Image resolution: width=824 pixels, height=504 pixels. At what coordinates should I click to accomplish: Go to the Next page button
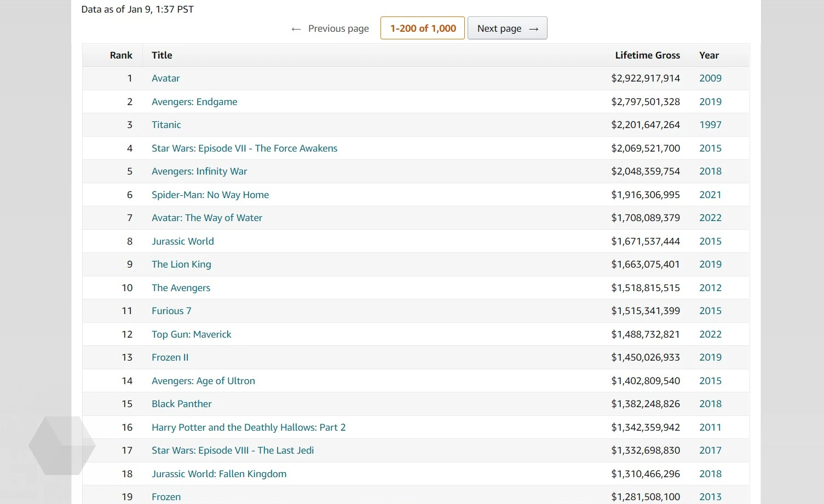[x=507, y=28]
